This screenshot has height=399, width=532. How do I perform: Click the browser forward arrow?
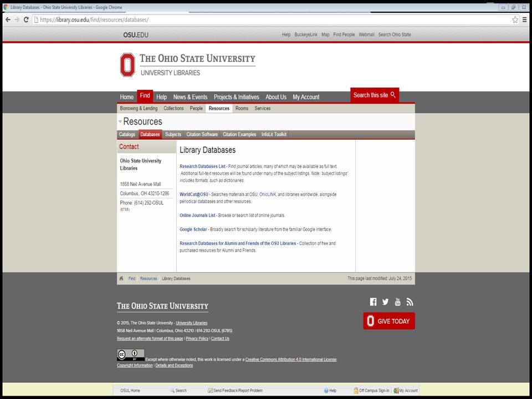click(x=17, y=20)
